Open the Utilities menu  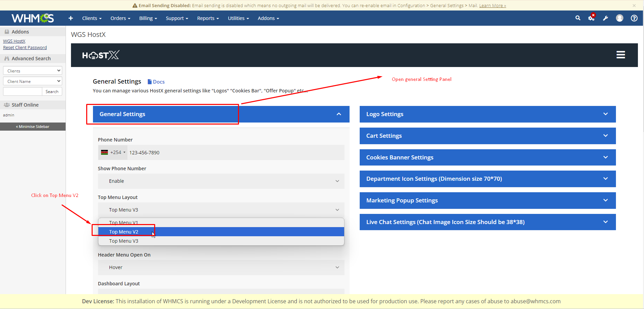(238, 18)
